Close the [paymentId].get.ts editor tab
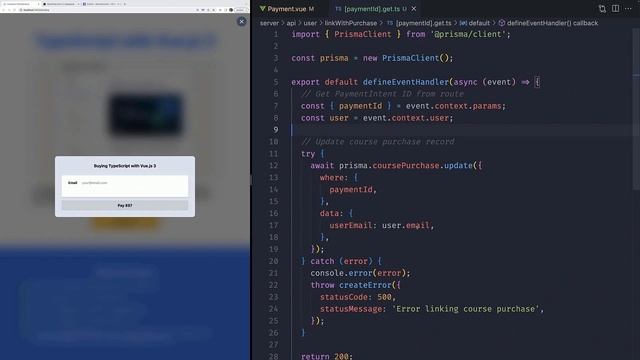This screenshot has height=360, width=640. click(414, 9)
